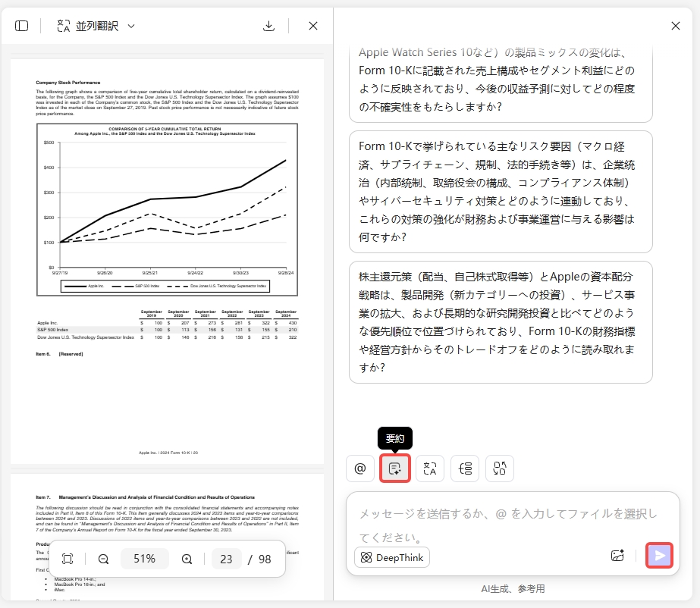Click the image attachment icon near send button

[x=617, y=556]
